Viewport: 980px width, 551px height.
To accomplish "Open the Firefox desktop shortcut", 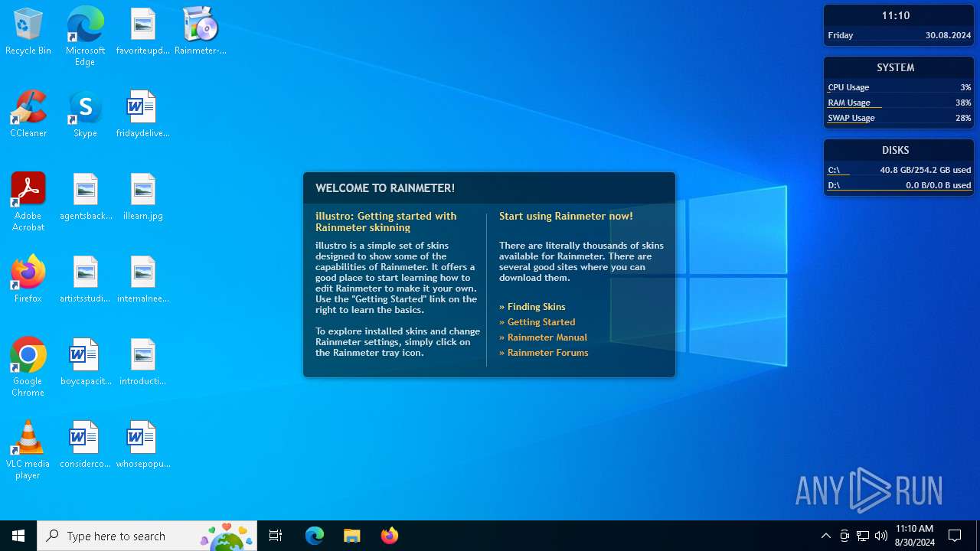I will tap(28, 279).
